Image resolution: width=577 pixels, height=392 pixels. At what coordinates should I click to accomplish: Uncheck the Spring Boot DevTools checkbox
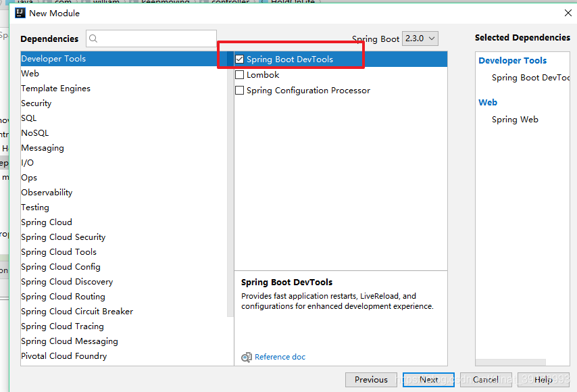[x=240, y=59]
